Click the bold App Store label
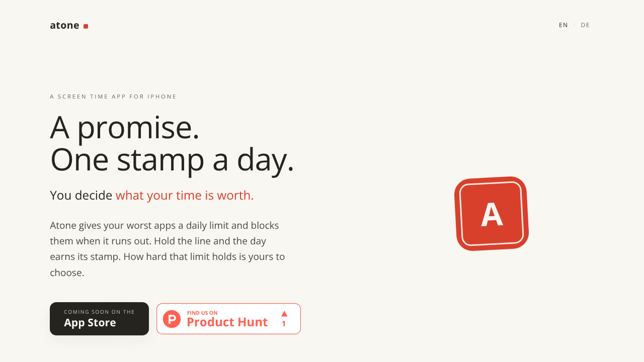 pyautogui.click(x=90, y=323)
